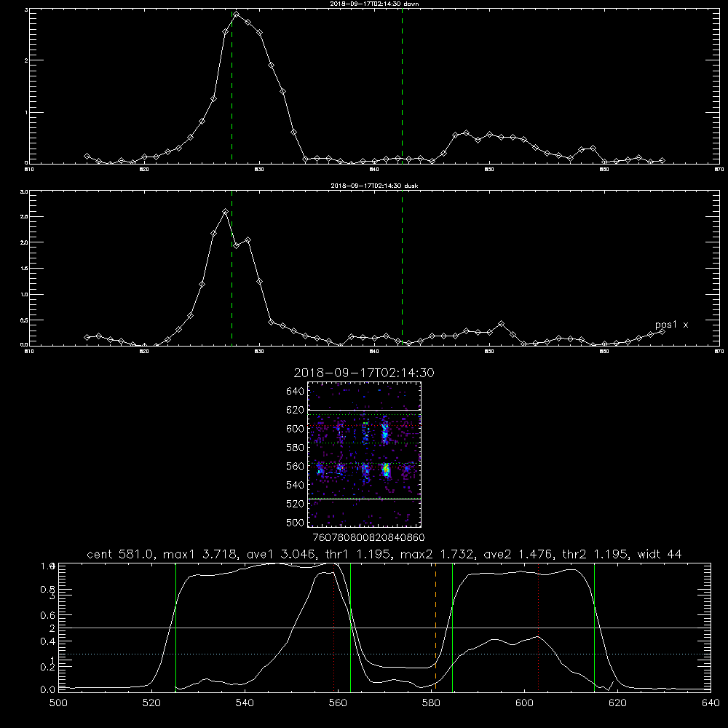Click the '1.5' y-axis label of dusk plot

coord(24,269)
